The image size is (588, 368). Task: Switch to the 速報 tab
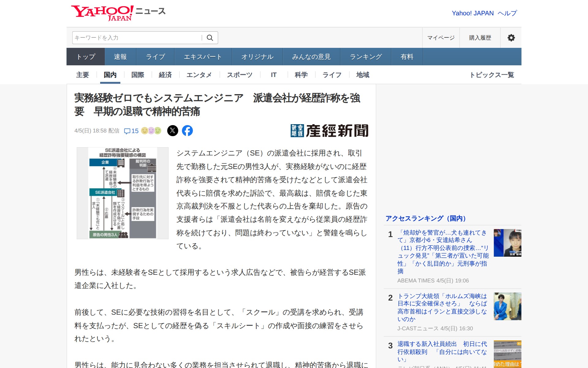[120, 57]
